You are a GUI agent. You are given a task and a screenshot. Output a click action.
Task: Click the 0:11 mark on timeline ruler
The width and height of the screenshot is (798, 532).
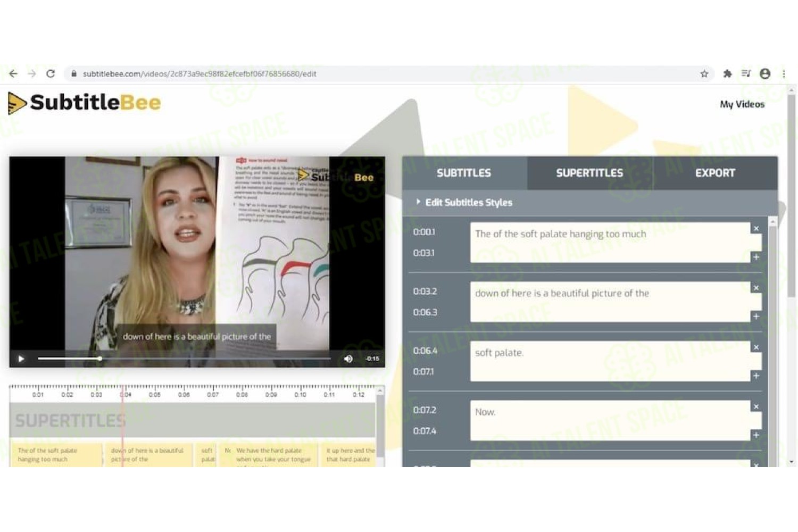[x=329, y=395]
